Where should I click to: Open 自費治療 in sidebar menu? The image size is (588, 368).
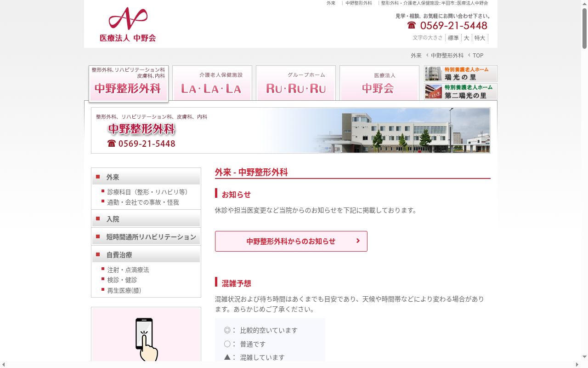[x=146, y=255]
